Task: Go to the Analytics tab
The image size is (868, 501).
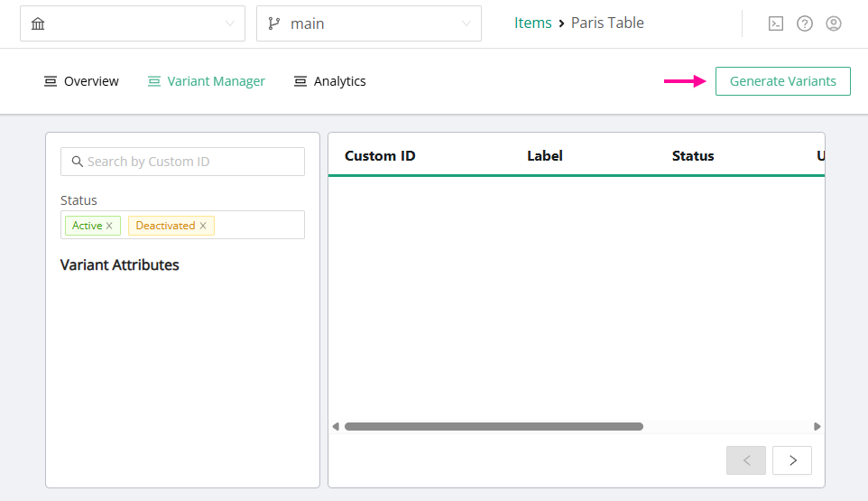Action: click(x=330, y=81)
